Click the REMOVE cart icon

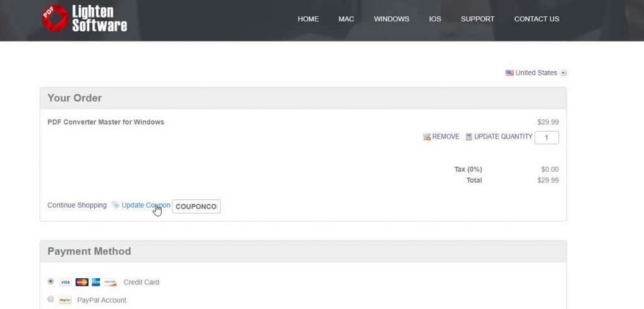point(427,137)
